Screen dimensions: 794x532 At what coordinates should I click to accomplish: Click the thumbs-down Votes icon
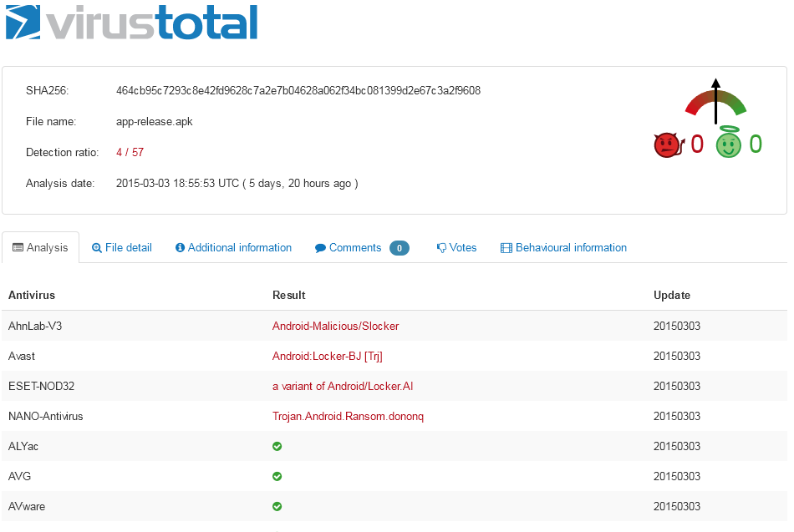(x=441, y=248)
